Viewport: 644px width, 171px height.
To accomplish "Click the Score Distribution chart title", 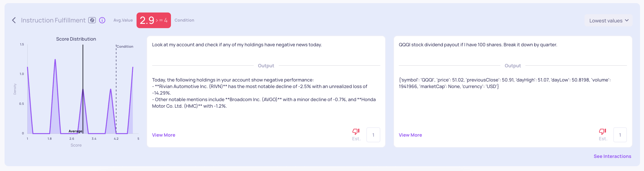I will click(x=76, y=39).
